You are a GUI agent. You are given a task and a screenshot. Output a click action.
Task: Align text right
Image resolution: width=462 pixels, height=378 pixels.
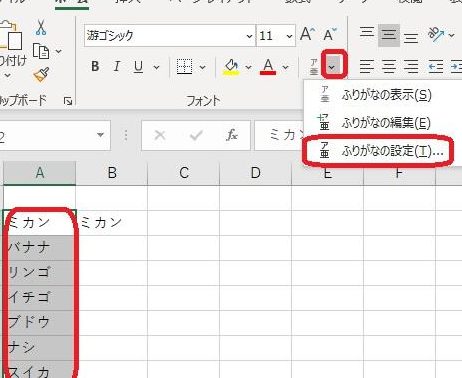tap(411, 67)
